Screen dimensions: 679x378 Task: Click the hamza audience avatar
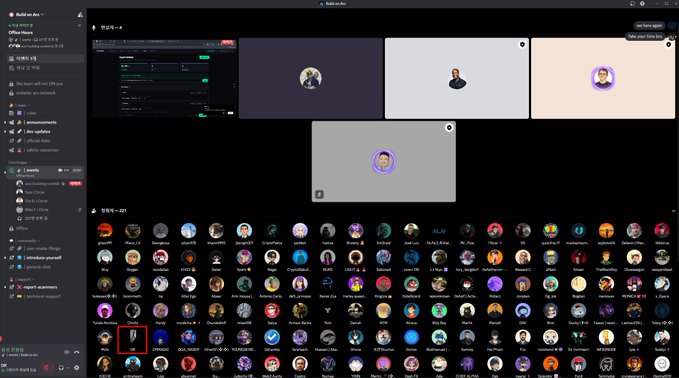tap(328, 231)
